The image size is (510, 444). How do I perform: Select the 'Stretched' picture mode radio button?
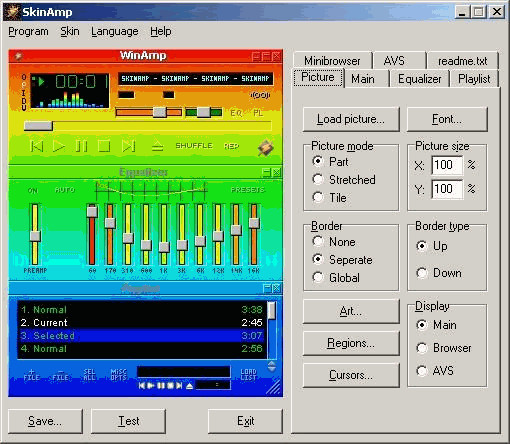[x=318, y=179]
